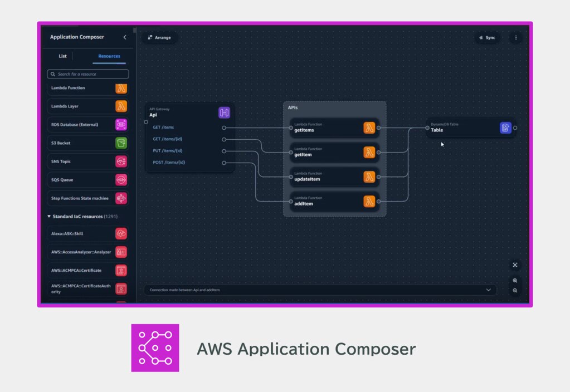Click the getItems function name
Viewport: 570px width, 392px height.
(304, 130)
